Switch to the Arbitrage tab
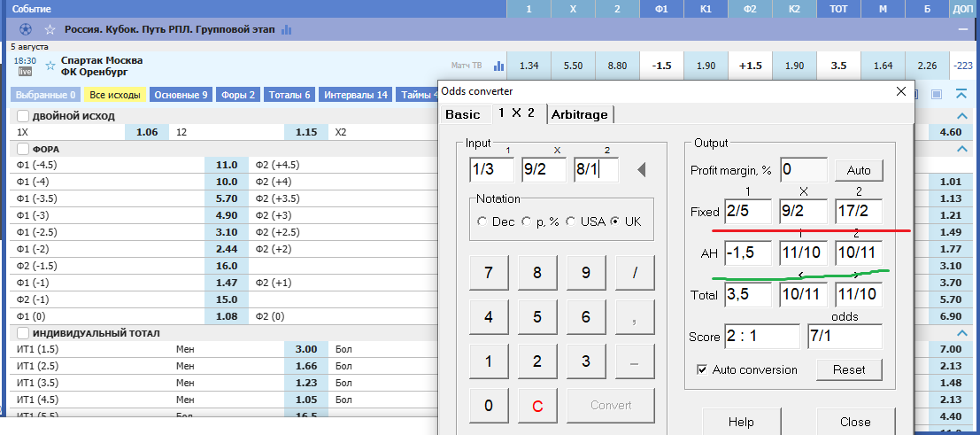Screen dimensions: 980x435 pos(579,114)
